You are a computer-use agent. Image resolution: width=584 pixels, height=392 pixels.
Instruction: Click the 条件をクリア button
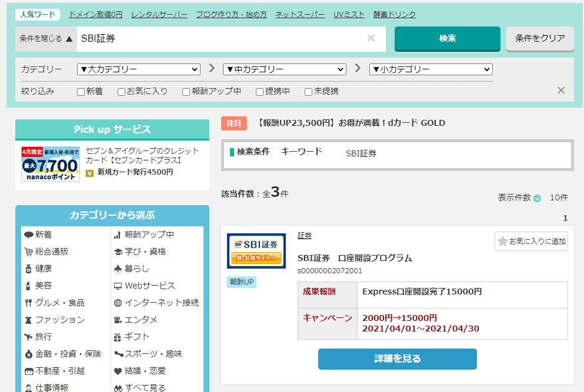(x=540, y=38)
